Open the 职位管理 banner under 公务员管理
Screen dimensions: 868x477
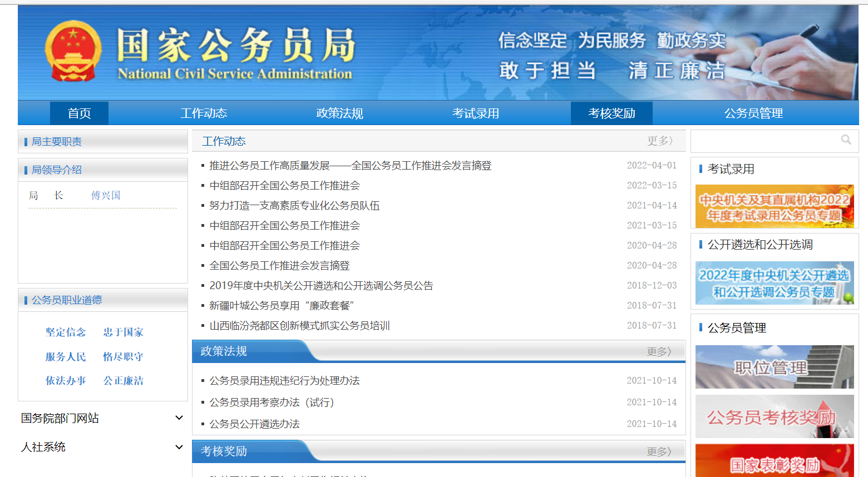775,366
